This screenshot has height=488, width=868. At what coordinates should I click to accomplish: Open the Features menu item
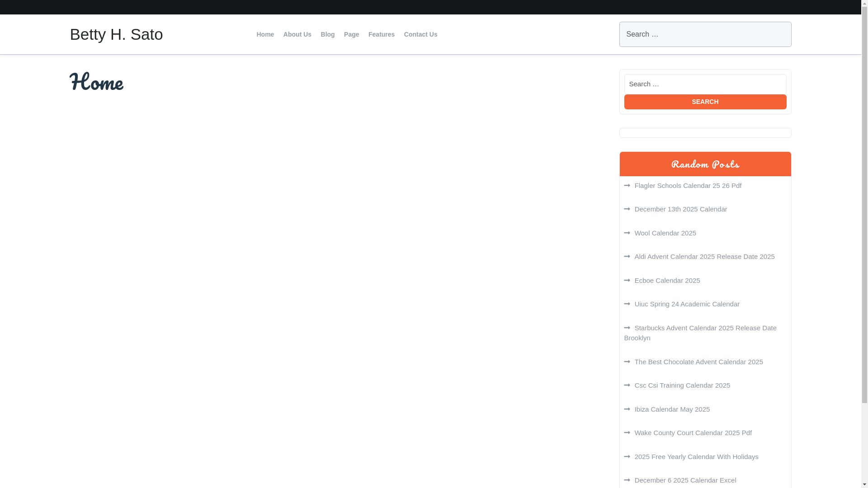[381, 34]
